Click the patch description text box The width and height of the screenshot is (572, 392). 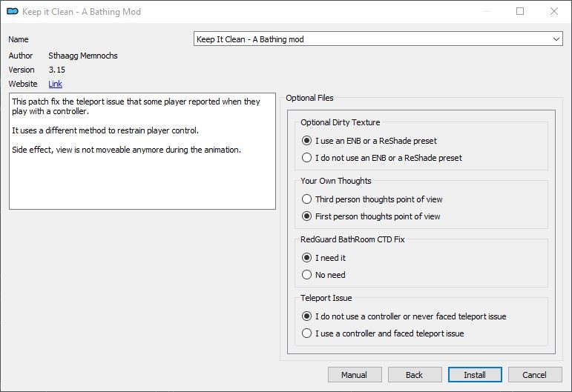pyautogui.click(x=142, y=151)
